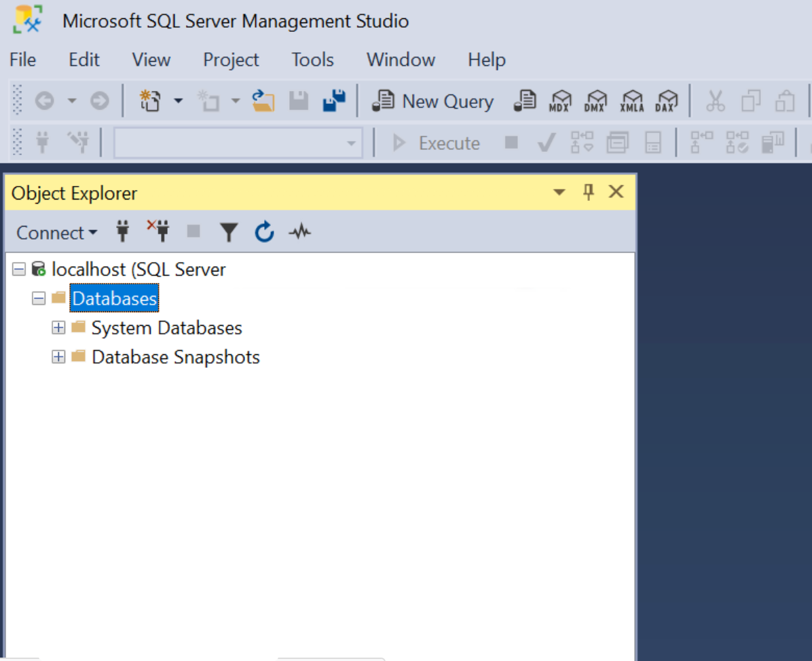
Task: Click the Activity Monitor icon
Action: pyautogui.click(x=300, y=231)
